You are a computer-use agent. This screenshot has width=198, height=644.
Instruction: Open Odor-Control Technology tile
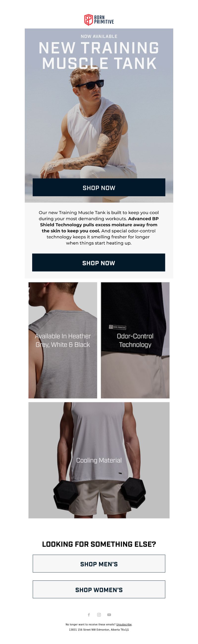135,340
